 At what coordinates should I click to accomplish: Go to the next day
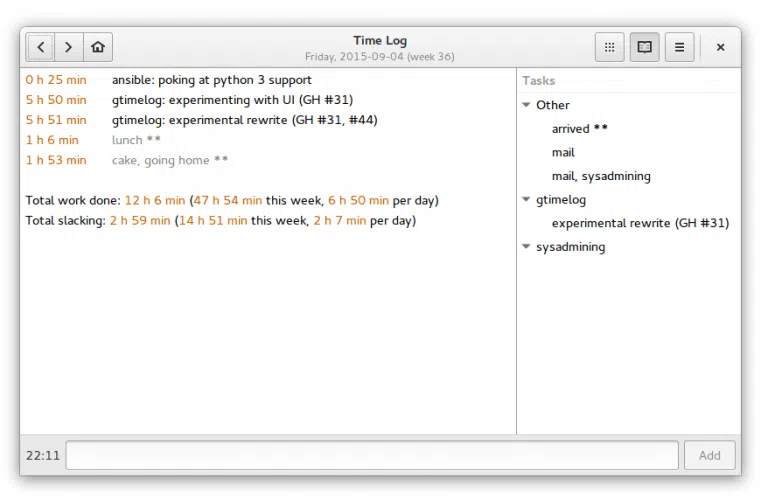click(x=68, y=47)
